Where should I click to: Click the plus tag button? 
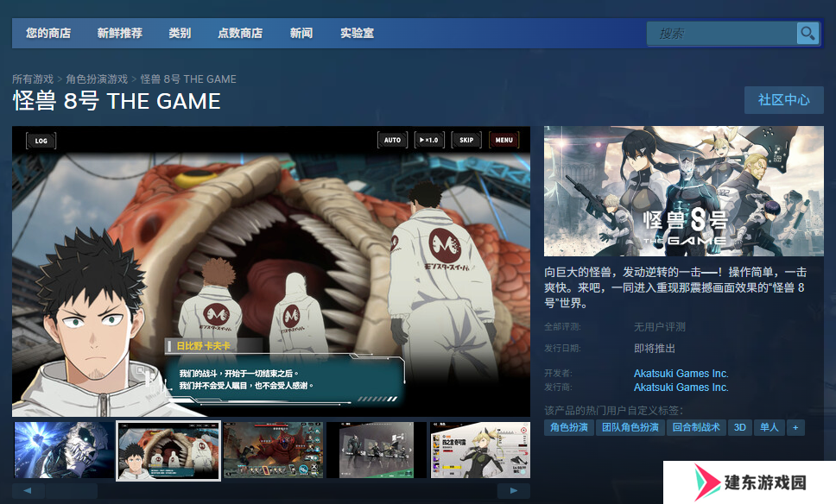795,427
